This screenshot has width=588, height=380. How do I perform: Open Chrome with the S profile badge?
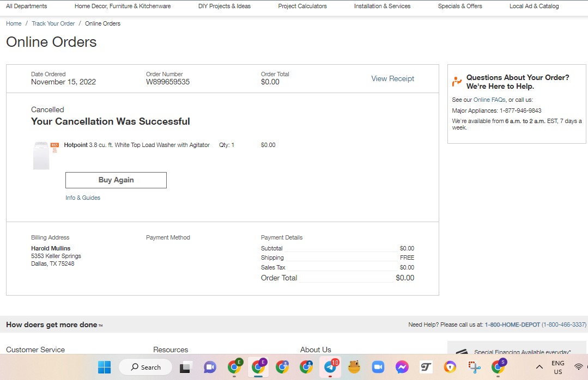click(x=499, y=366)
